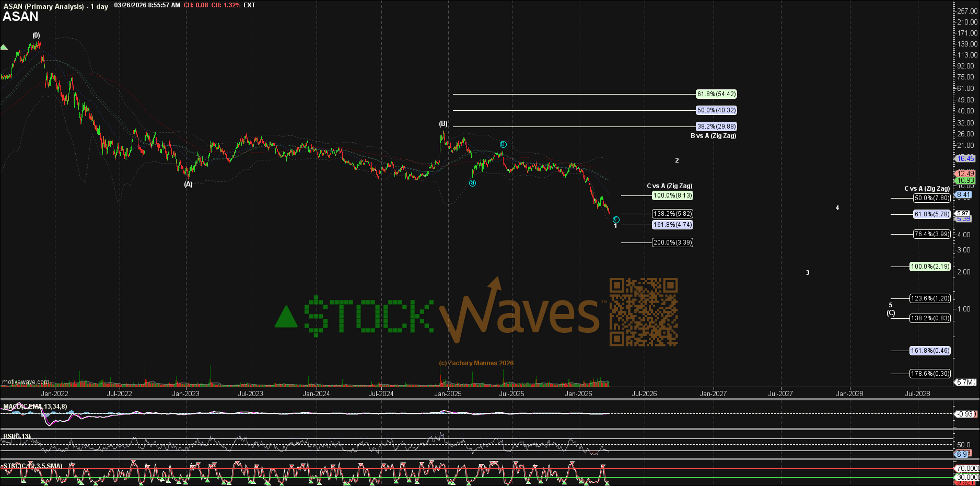The height and width of the screenshot is (486, 980).
Task: Select the cyan circled 'c' wave label
Action: pyautogui.click(x=616, y=219)
